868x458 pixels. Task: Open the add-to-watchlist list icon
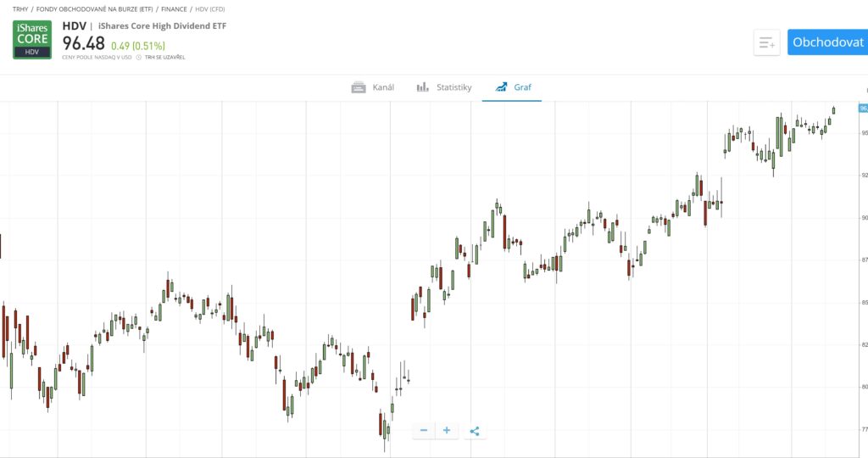point(766,42)
